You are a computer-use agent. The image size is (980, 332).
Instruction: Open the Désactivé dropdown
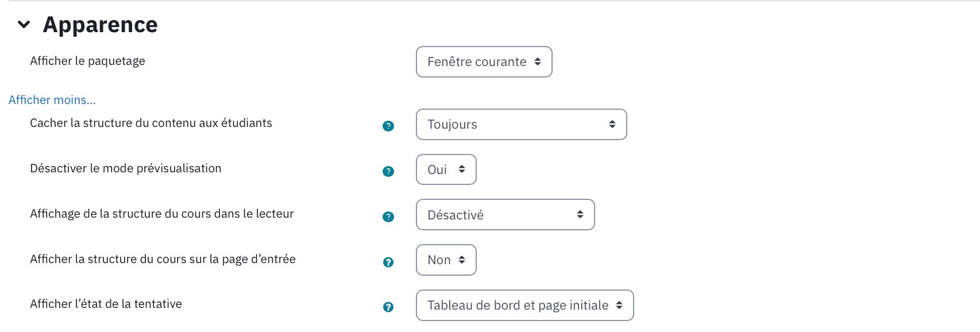point(505,215)
